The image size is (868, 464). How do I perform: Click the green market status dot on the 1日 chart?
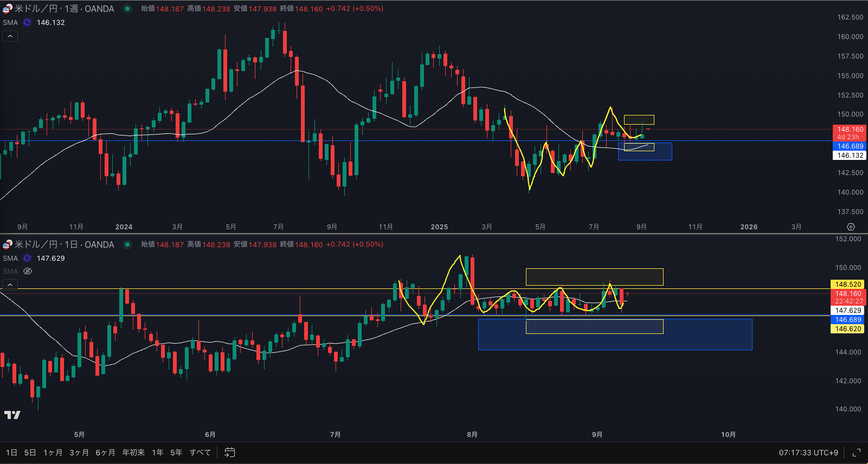click(x=127, y=244)
